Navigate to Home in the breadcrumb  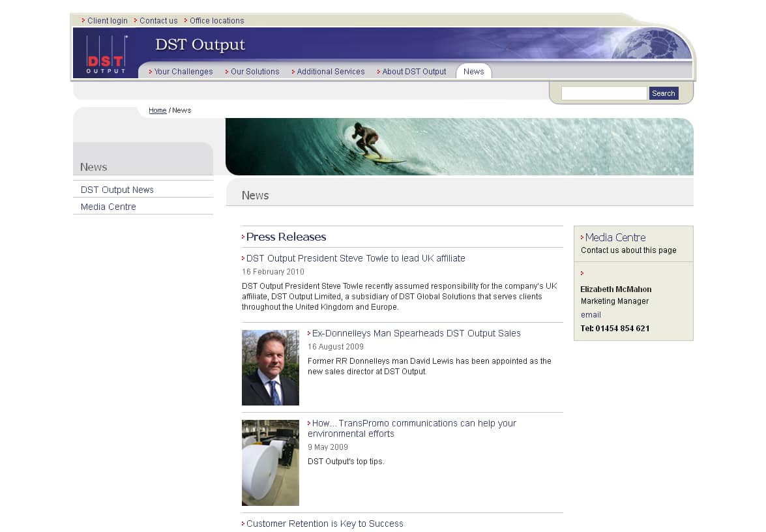[158, 111]
